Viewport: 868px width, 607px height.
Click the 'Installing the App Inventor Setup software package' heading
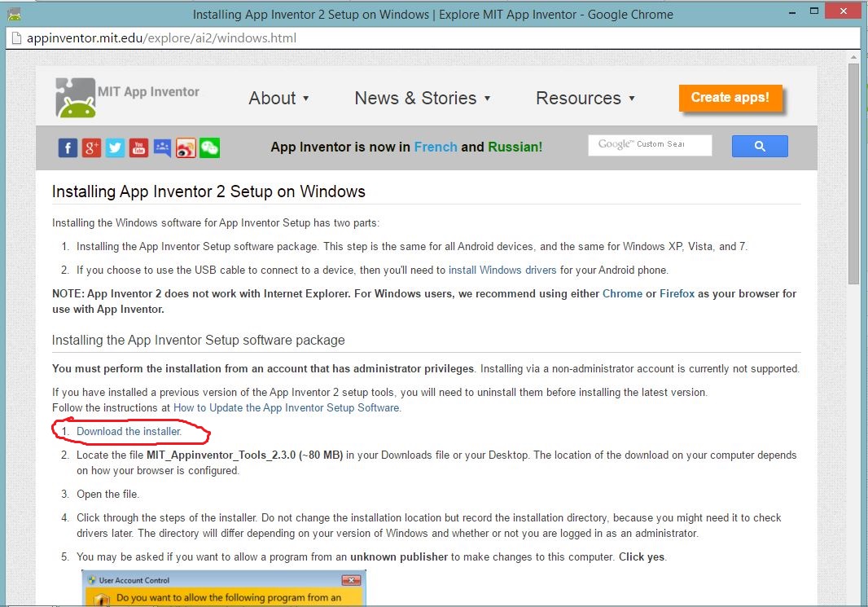click(x=198, y=340)
